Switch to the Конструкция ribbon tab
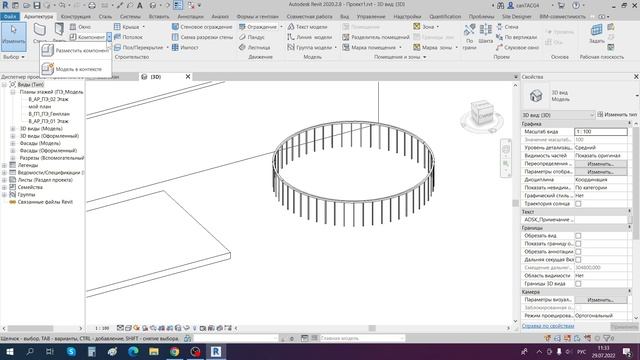The height and width of the screenshot is (360, 640). (76, 16)
